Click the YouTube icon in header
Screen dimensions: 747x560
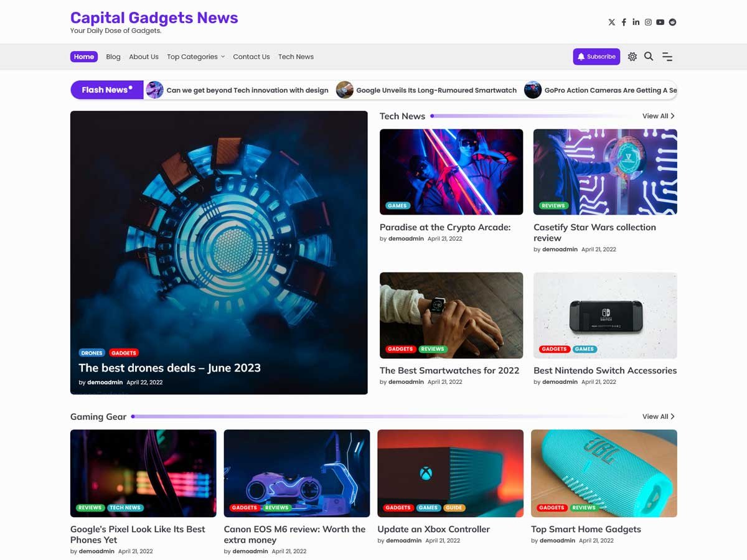[660, 22]
